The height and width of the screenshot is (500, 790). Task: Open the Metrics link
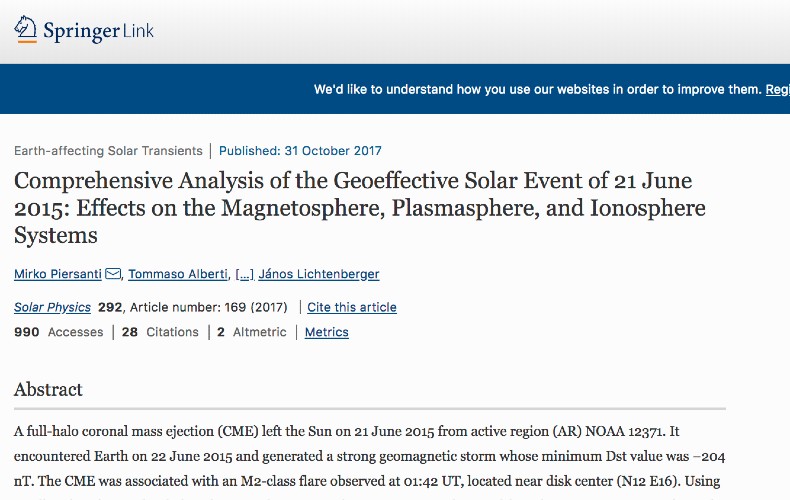click(x=326, y=332)
